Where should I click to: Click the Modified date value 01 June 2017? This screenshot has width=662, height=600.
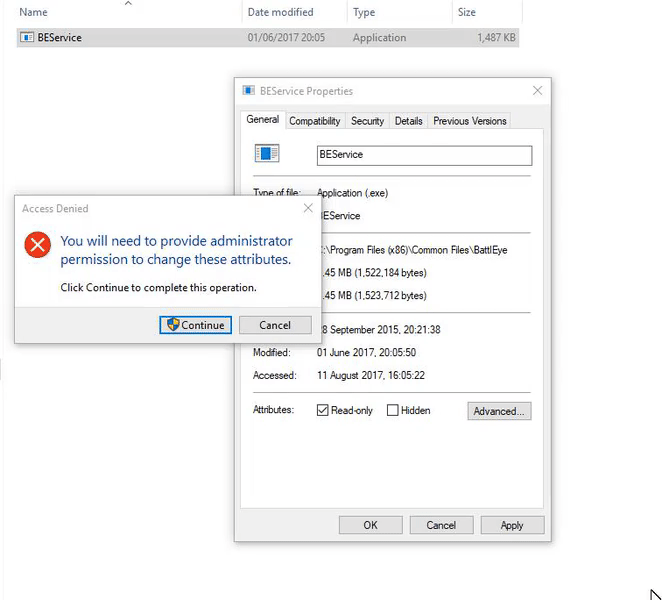tap(366, 352)
